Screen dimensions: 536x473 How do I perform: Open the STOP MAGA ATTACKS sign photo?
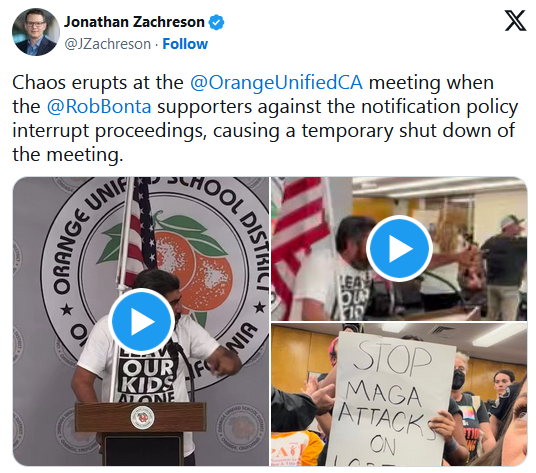[399, 394]
